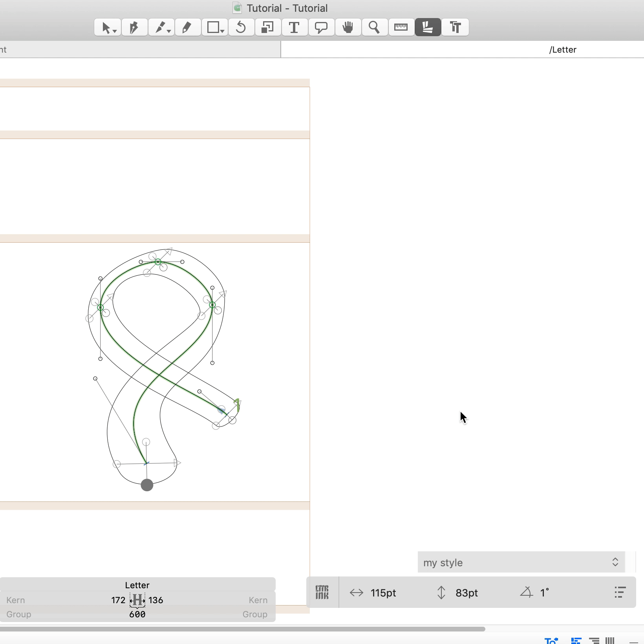Edit glyph width value 600
Viewport: 644px width, 644px height.
coord(137,614)
